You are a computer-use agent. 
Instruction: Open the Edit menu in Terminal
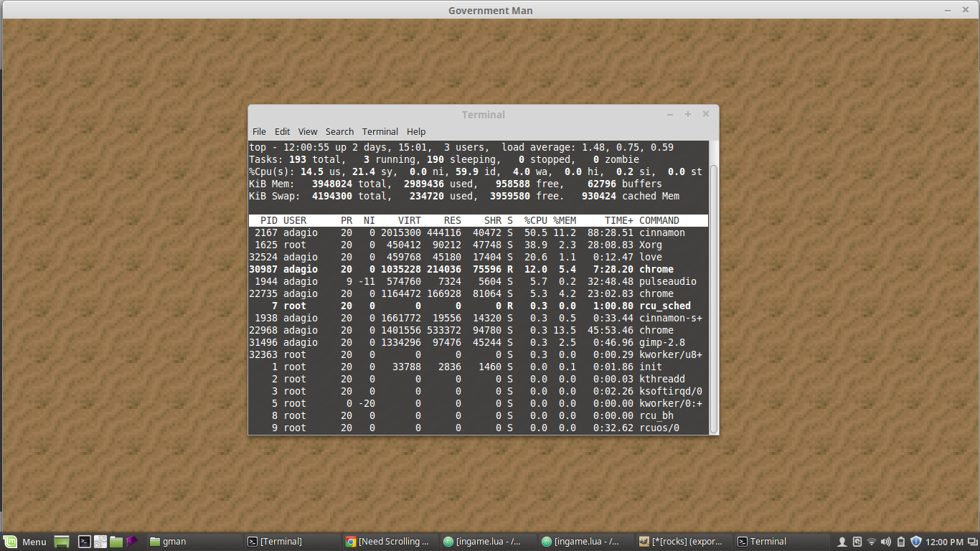[x=283, y=131]
